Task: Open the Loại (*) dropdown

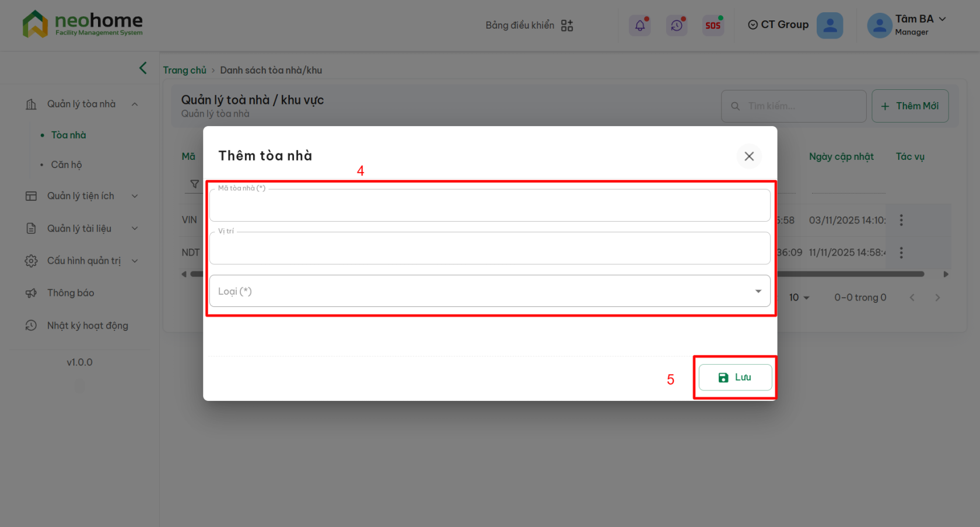Action: coord(489,291)
